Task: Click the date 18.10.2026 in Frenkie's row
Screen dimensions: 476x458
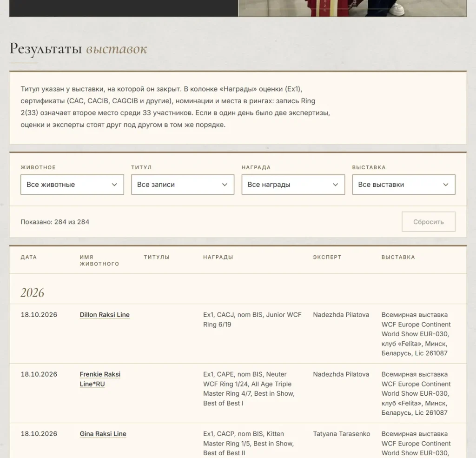Action: (39, 374)
